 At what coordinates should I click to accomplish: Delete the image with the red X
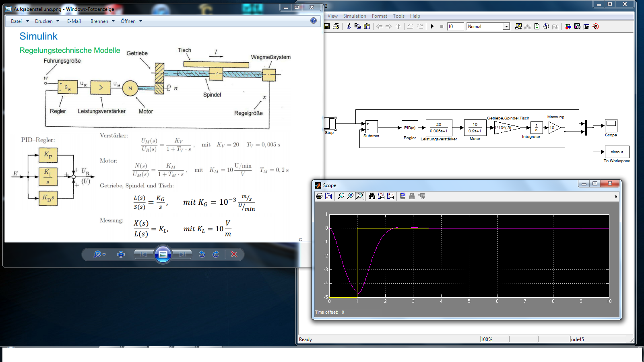(x=234, y=254)
